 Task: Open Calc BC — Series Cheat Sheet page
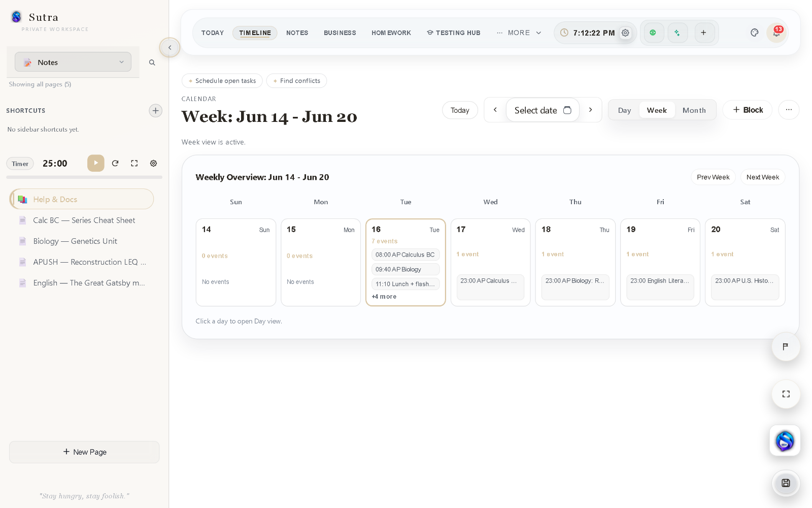pyautogui.click(x=84, y=220)
